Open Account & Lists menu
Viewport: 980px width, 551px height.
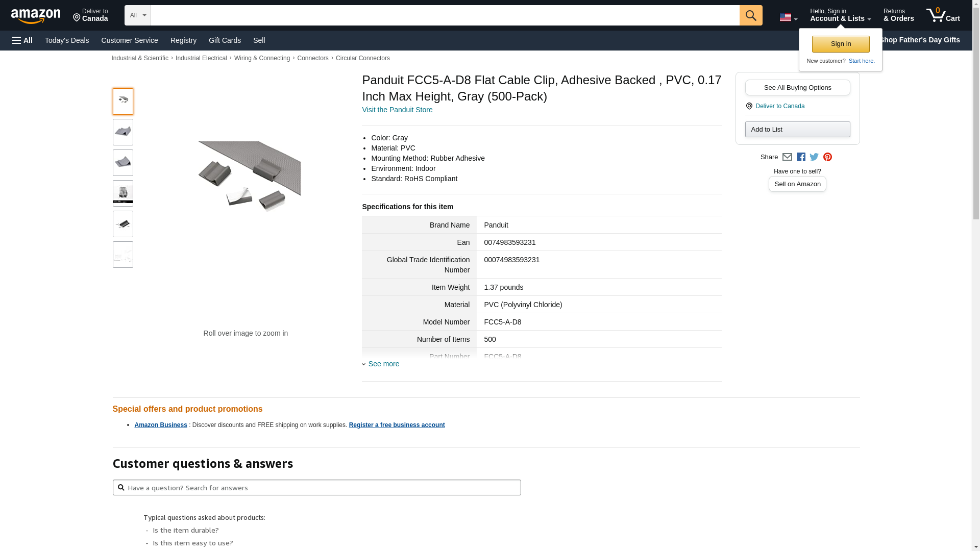click(840, 15)
